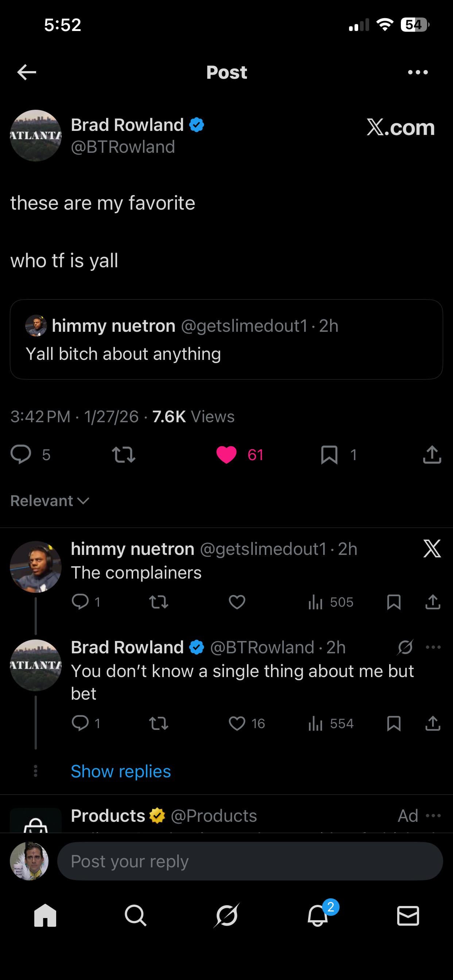The height and width of the screenshot is (980, 453).
Task: Open Notifications with 2 unread
Action: click(x=318, y=915)
